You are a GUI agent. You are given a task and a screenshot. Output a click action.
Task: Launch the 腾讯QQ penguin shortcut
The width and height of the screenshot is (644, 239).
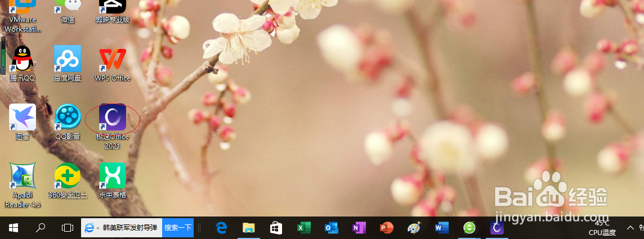pyautogui.click(x=23, y=64)
